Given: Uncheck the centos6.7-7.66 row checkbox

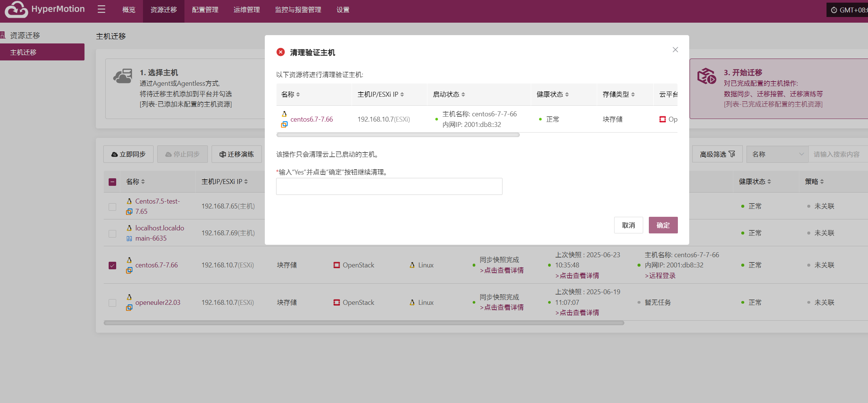Looking at the screenshot, I should click(x=112, y=266).
